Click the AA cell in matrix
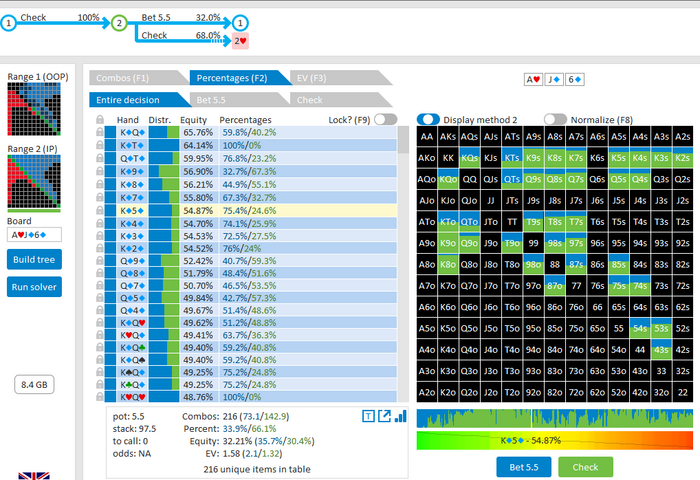The height and width of the screenshot is (480, 700). pyautogui.click(x=427, y=137)
